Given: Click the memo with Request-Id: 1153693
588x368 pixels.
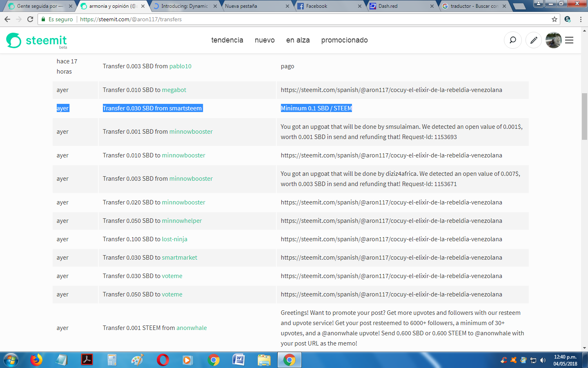Looking at the screenshot, I should 402,132.
